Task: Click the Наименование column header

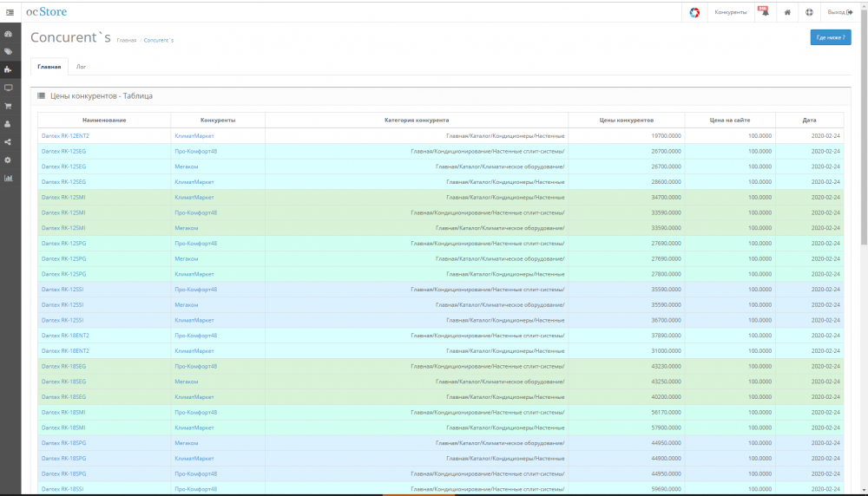Action: (x=104, y=120)
